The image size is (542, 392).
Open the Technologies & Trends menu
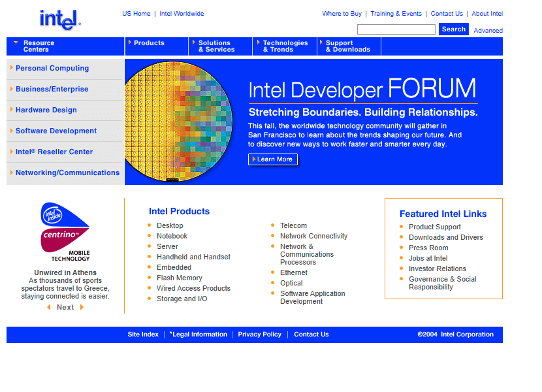(x=285, y=46)
